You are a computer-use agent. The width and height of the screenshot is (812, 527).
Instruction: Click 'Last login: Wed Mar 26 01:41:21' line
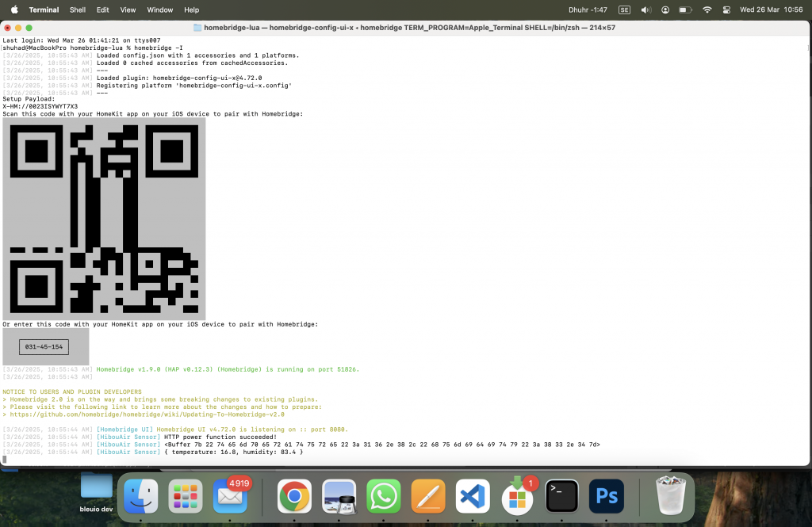pyautogui.click(x=82, y=40)
